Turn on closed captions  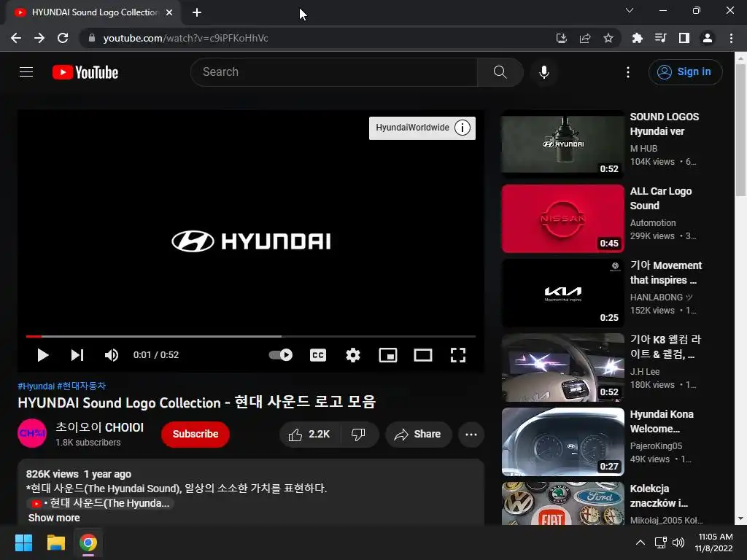318,355
